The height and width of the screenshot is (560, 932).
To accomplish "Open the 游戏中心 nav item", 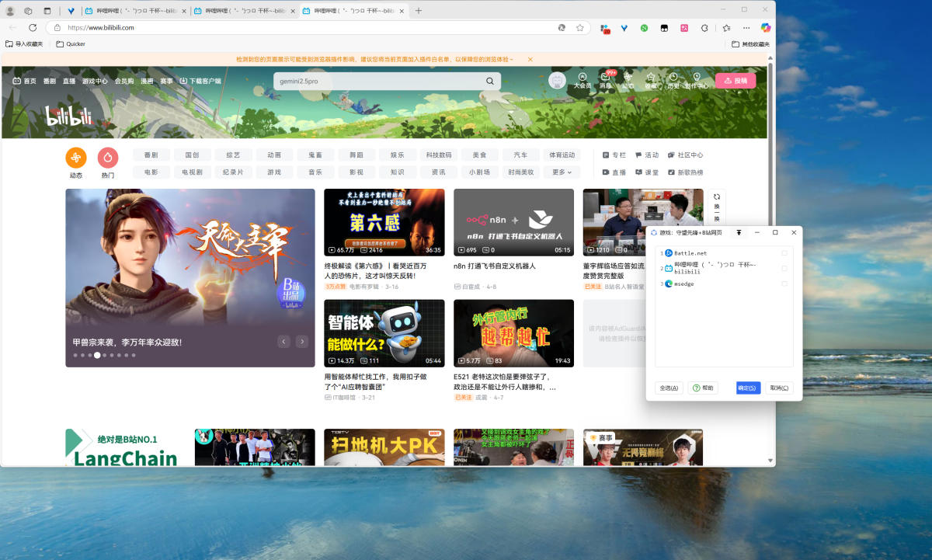I will [x=95, y=81].
